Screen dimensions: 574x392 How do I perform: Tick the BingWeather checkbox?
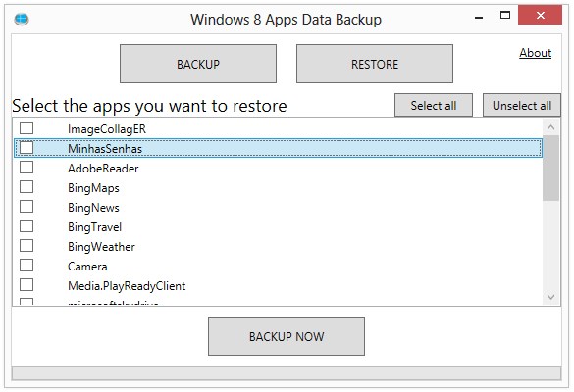(x=26, y=245)
